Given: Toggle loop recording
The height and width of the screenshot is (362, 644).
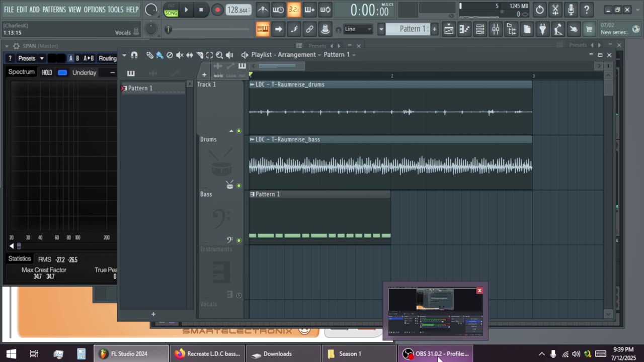Looking at the screenshot, I should click(x=325, y=10).
